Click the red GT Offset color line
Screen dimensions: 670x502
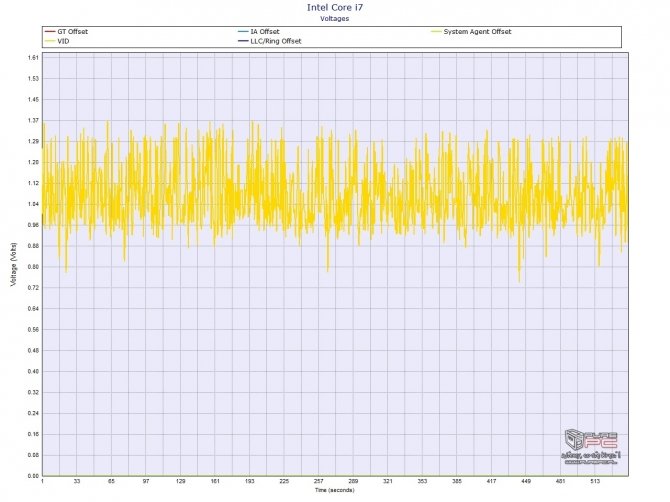[x=50, y=32]
